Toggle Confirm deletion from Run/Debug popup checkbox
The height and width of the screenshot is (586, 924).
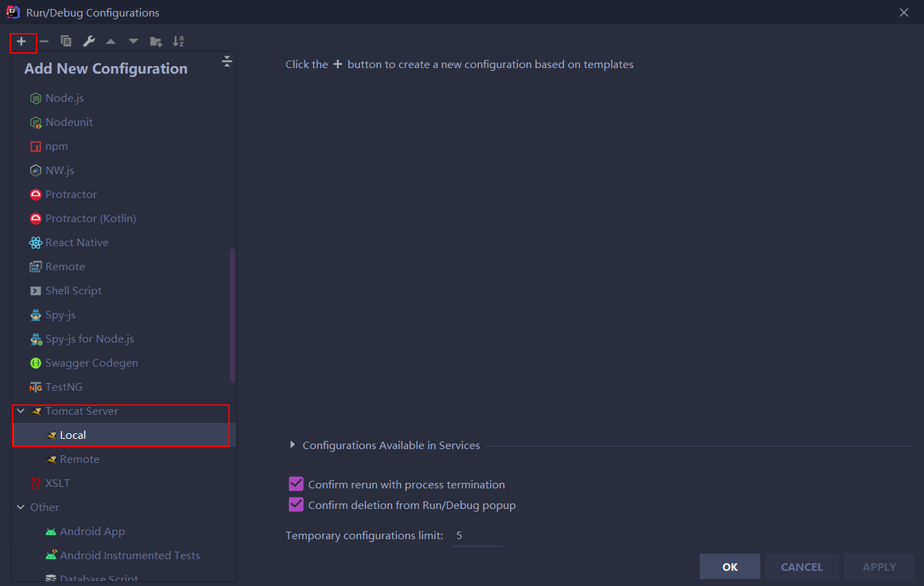point(296,505)
